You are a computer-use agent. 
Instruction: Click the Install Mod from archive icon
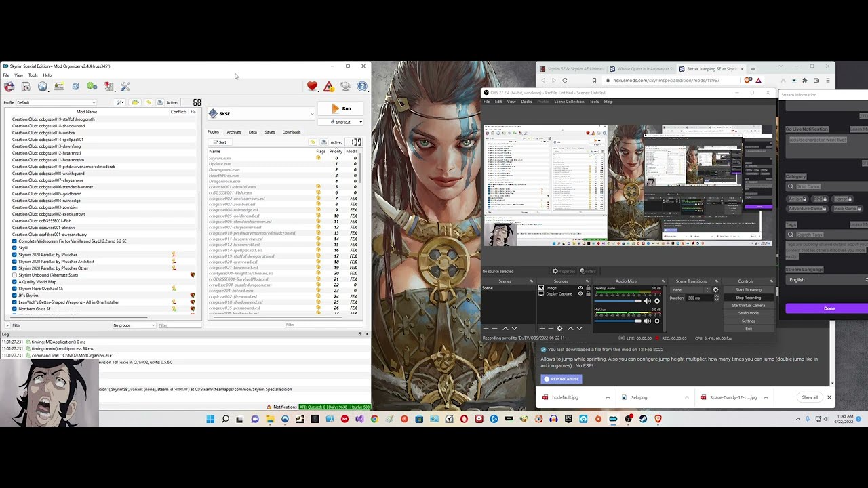click(26, 87)
